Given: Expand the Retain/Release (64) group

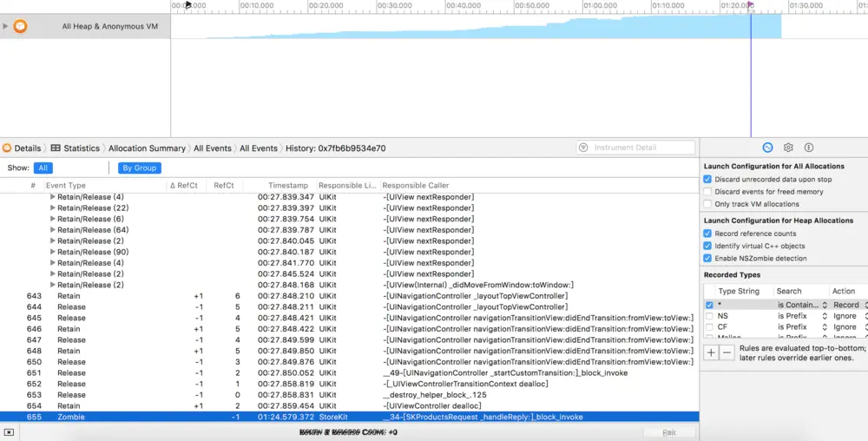Looking at the screenshot, I should click(53, 230).
